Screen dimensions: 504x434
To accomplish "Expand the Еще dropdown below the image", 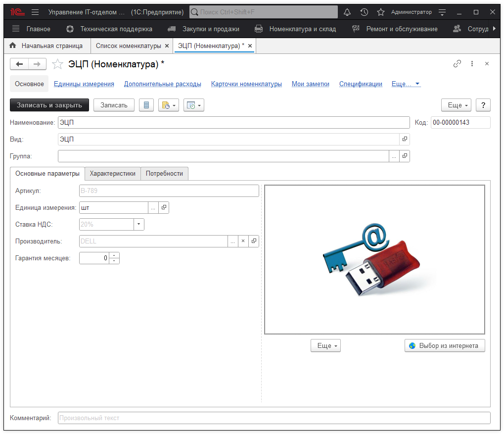I will pyautogui.click(x=325, y=346).
